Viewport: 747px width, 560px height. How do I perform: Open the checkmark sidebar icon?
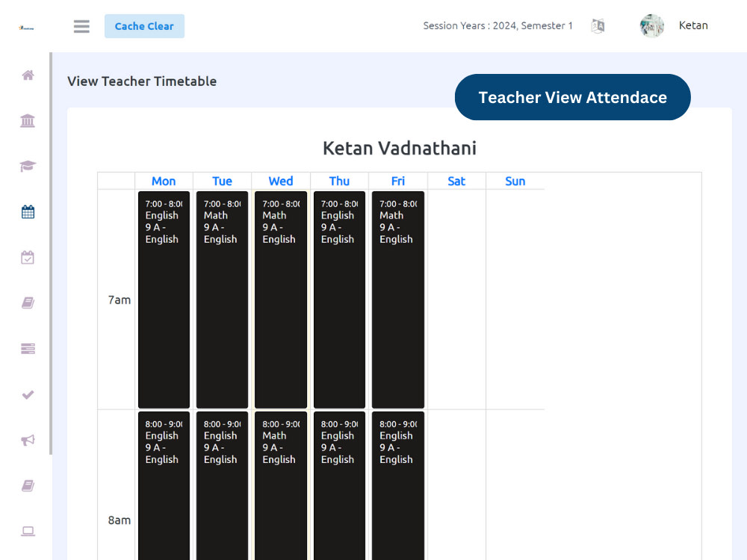(x=28, y=395)
